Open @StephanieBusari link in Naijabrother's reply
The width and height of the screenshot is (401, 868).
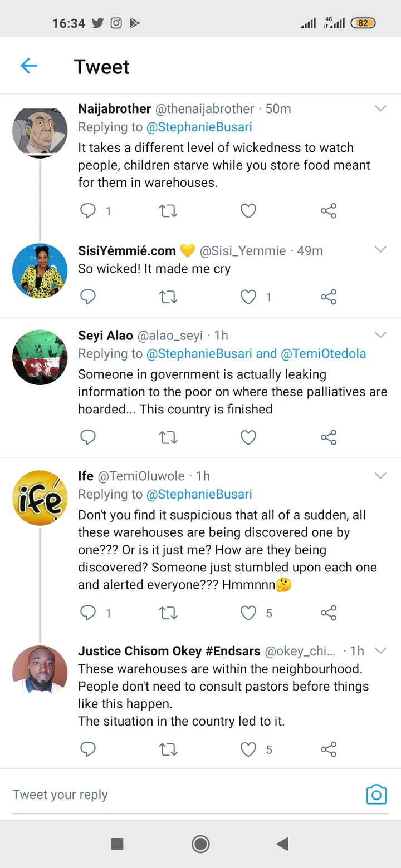(x=199, y=127)
